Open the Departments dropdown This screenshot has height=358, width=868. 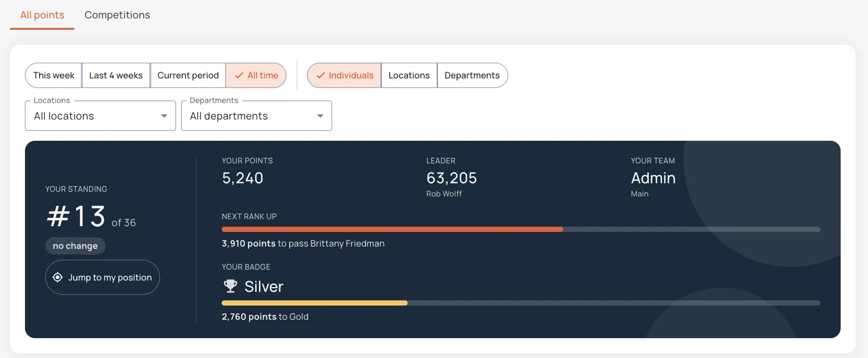256,116
